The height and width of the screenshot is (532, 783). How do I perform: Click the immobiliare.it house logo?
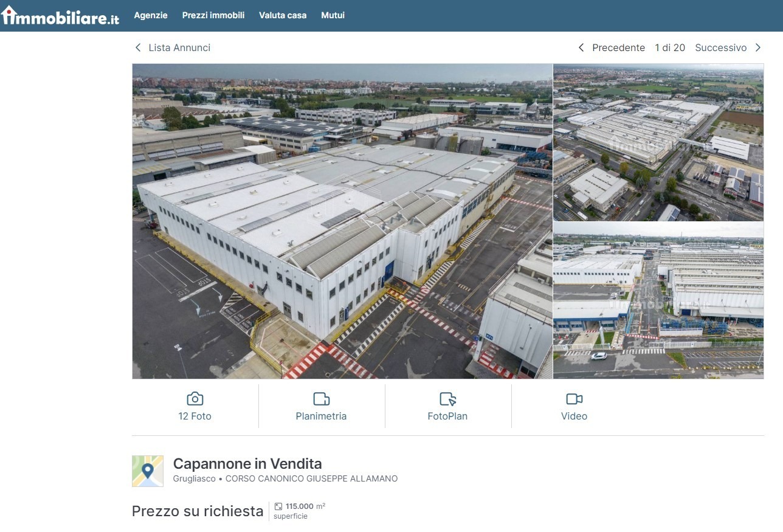pos(60,15)
